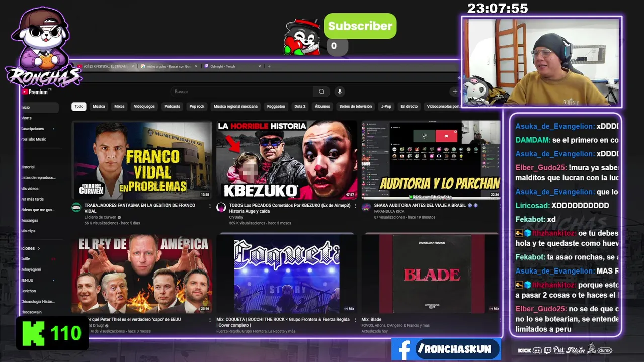Open options menu for Mix: Coqueta
The image size is (644, 362).
pos(355,320)
